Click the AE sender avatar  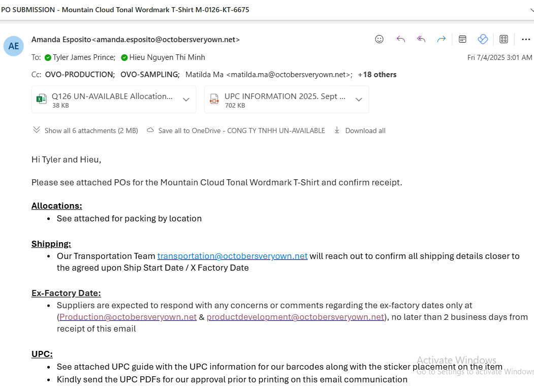coord(13,46)
